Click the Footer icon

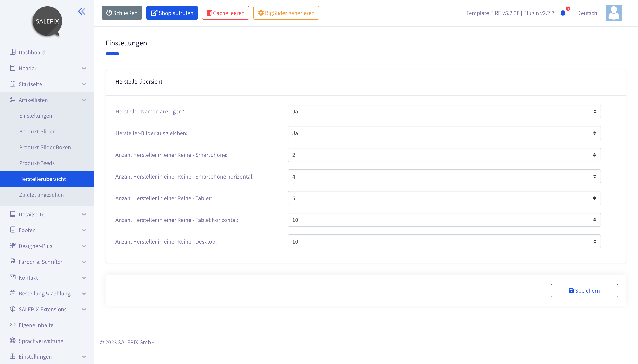pos(13,230)
